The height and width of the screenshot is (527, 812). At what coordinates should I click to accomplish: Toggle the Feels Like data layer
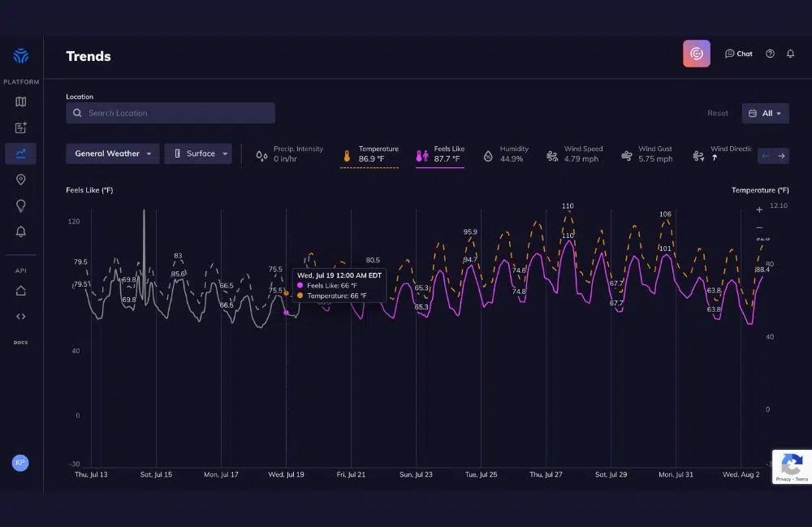pyautogui.click(x=440, y=154)
